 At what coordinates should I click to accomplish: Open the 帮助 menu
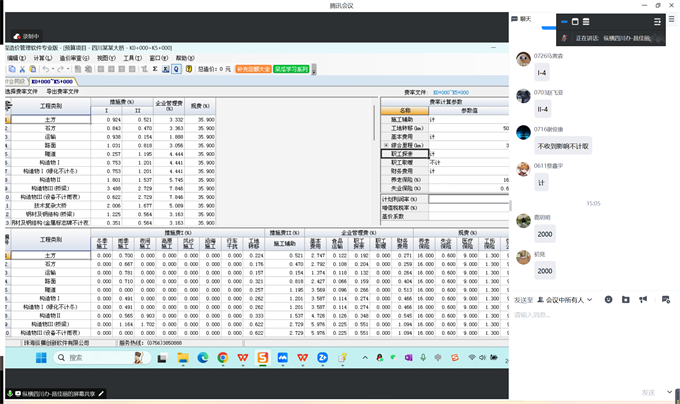click(x=185, y=58)
